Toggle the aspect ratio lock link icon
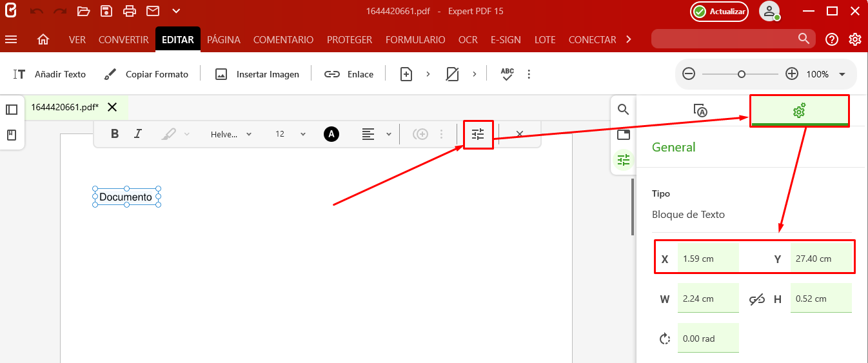 [757, 299]
